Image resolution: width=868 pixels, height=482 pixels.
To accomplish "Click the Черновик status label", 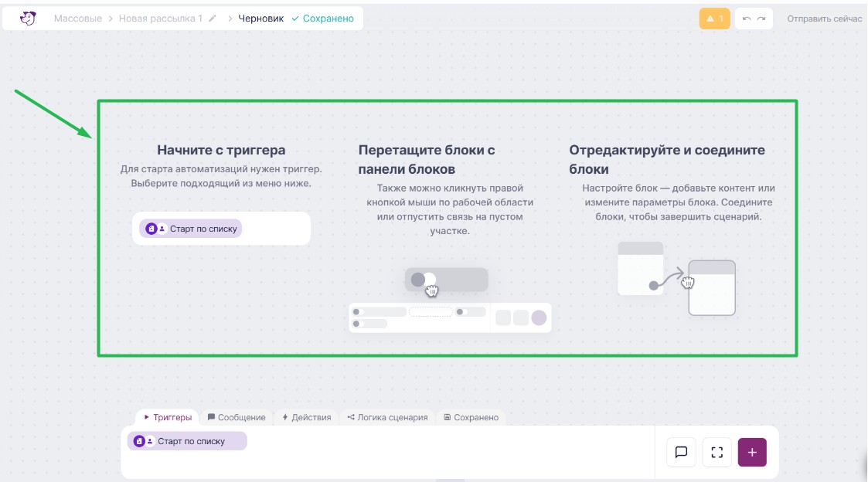I will [x=260, y=19].
